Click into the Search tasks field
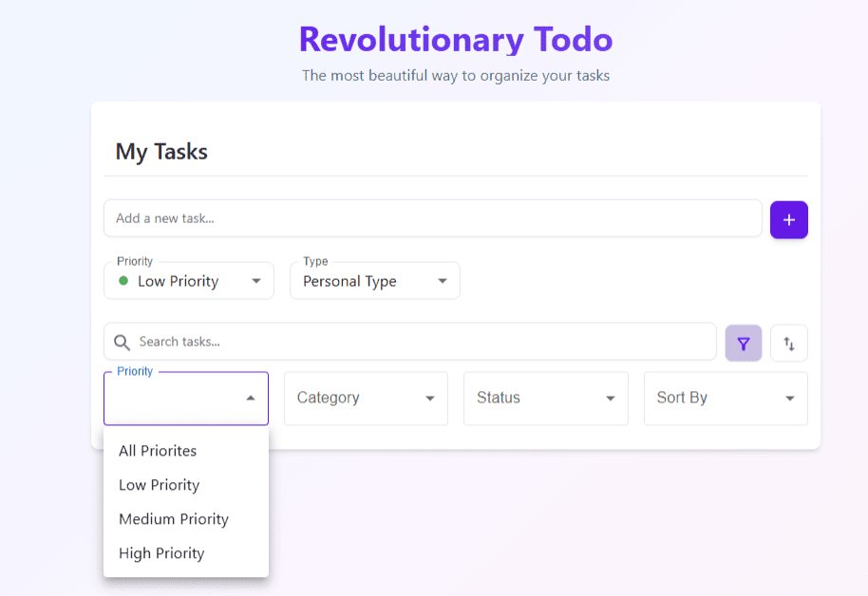Viewport: 868px width, 596px height. pos(410,342)
